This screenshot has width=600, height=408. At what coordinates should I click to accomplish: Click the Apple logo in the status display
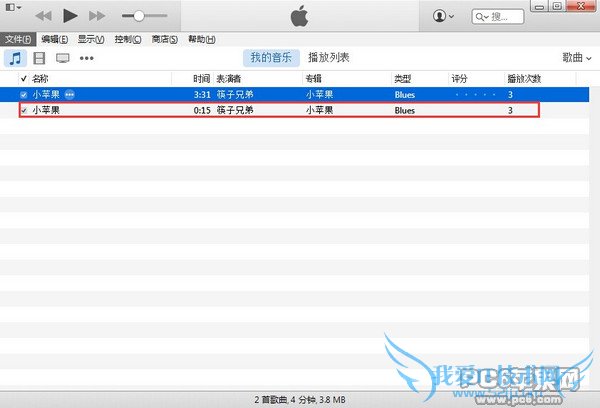[x=300, y=16]
